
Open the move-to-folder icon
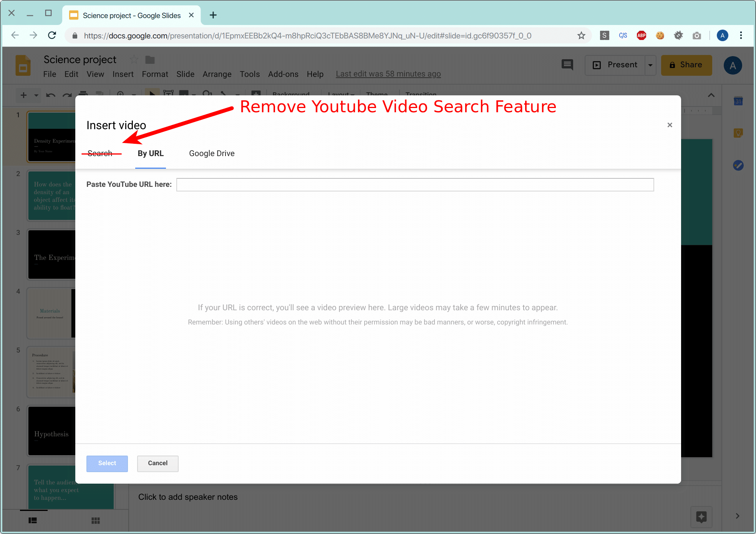pos(150,60)
